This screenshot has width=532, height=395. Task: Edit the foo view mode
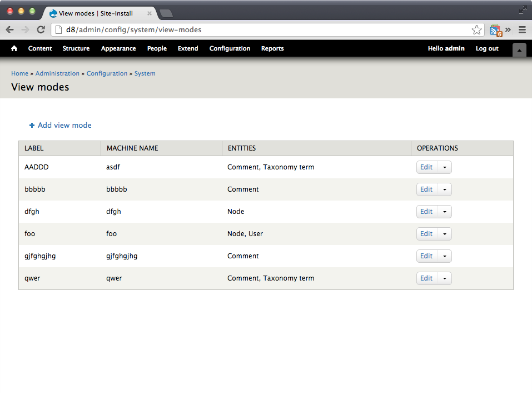click(x=426, y=234)
